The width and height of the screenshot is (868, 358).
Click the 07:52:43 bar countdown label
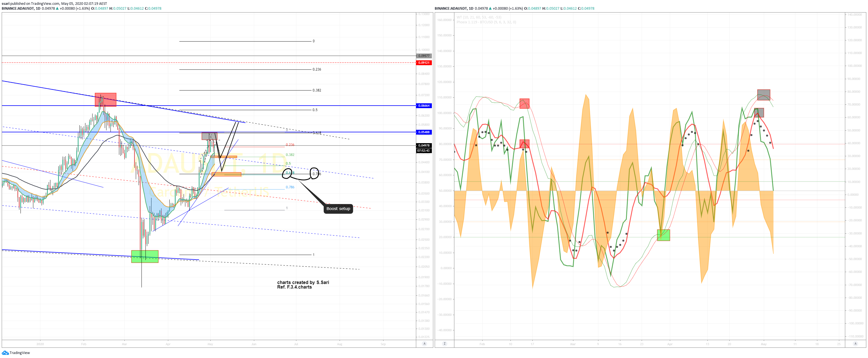(x=424, y=151)
